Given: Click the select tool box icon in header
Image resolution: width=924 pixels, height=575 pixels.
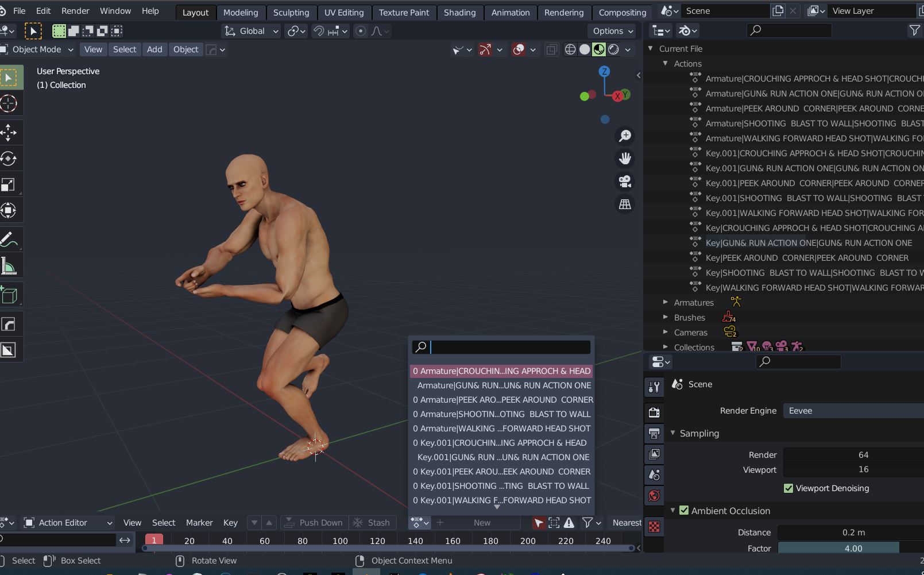Looking at the screenshot, I should tap(33, 31).
